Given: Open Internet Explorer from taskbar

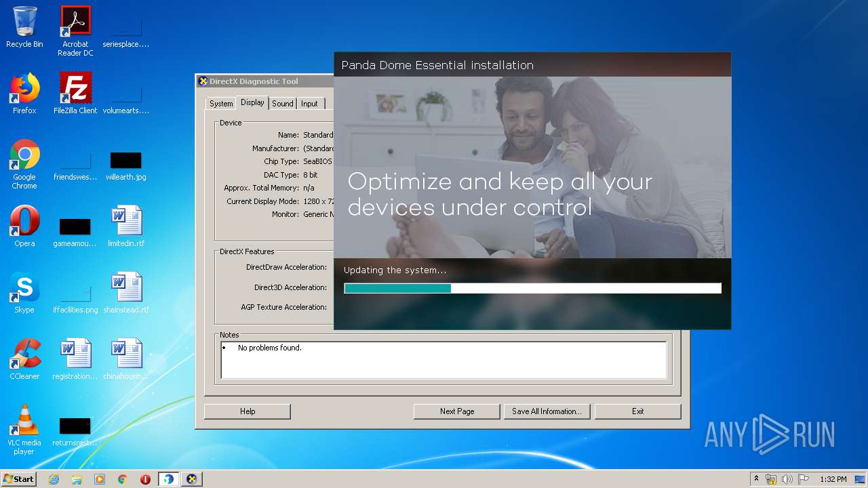Looking at the screenshot, I should (x=54, y=479).
